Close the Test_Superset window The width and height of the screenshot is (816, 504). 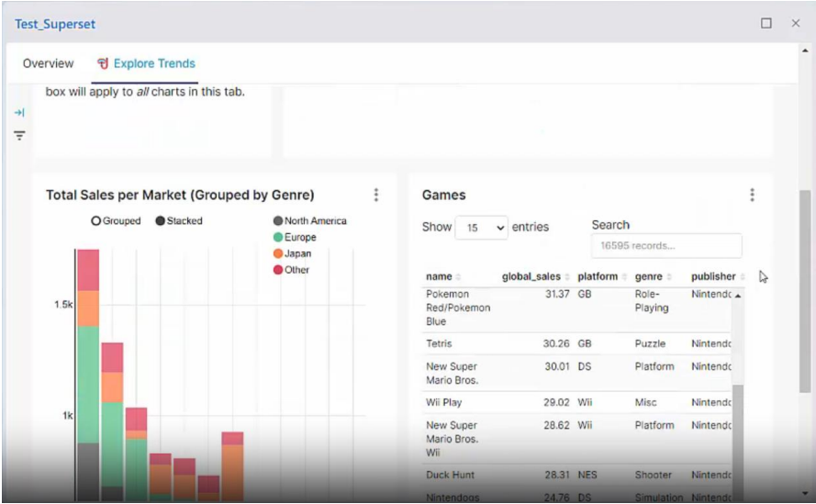coord(796,24)
